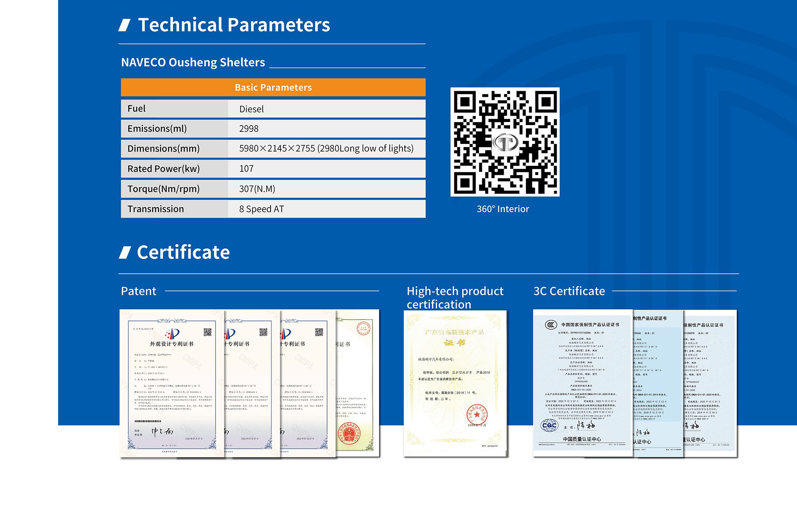Screen dimensions: 797x532
Task: Click the 'Fuel' row label
Action: tap(136, 108)
